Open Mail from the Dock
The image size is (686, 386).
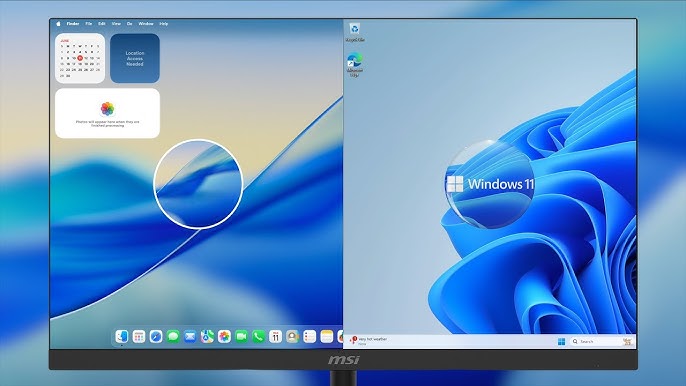tap(190, 336)
